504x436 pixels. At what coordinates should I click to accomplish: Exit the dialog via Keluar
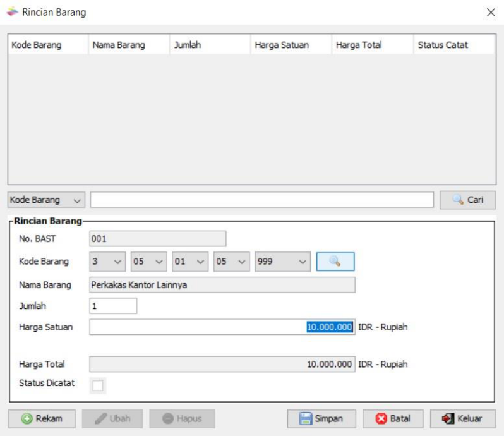pos(462,418)
